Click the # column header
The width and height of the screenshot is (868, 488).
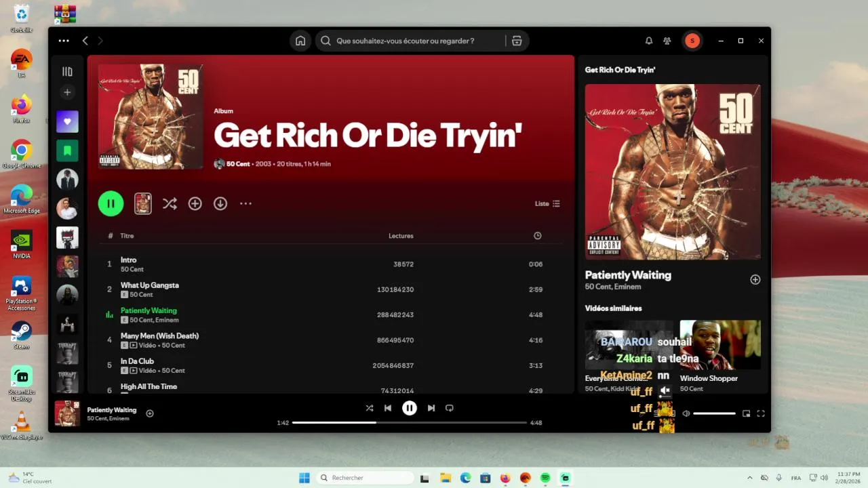[110, 236]
